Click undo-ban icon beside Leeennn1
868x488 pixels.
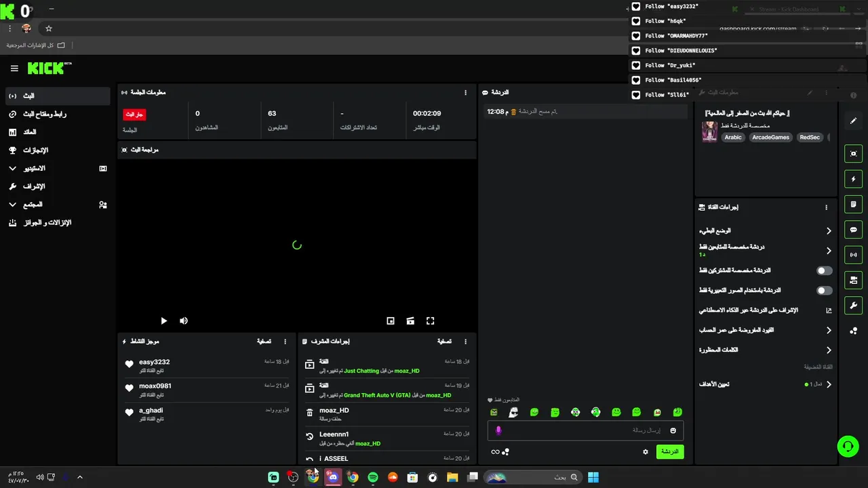coord(309,436)
